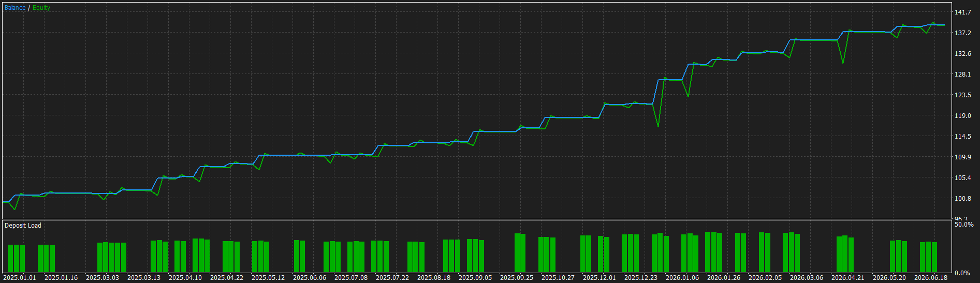Select the Deposit Load panel title
The width and height of the screenshot is (980, 283).
23,226
